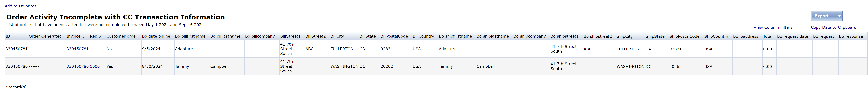
Task: Open invoice number 330450780 link
Action: (78, 66)
